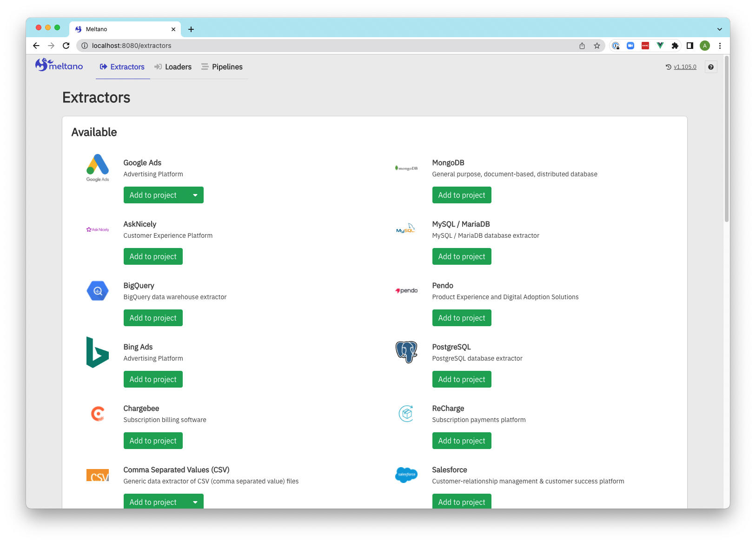Click the share page icon in address bar

pyautogui.click(x=582, y=46)
